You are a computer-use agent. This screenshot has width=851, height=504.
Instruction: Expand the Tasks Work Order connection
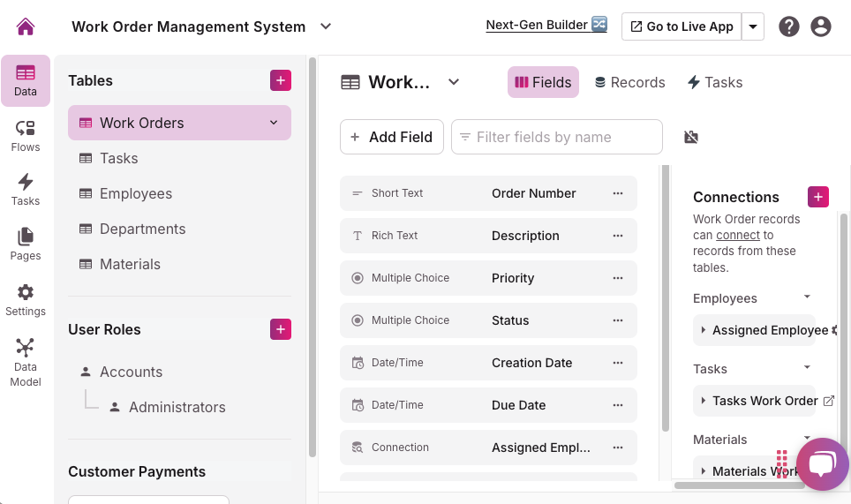(x=704, y=401)
